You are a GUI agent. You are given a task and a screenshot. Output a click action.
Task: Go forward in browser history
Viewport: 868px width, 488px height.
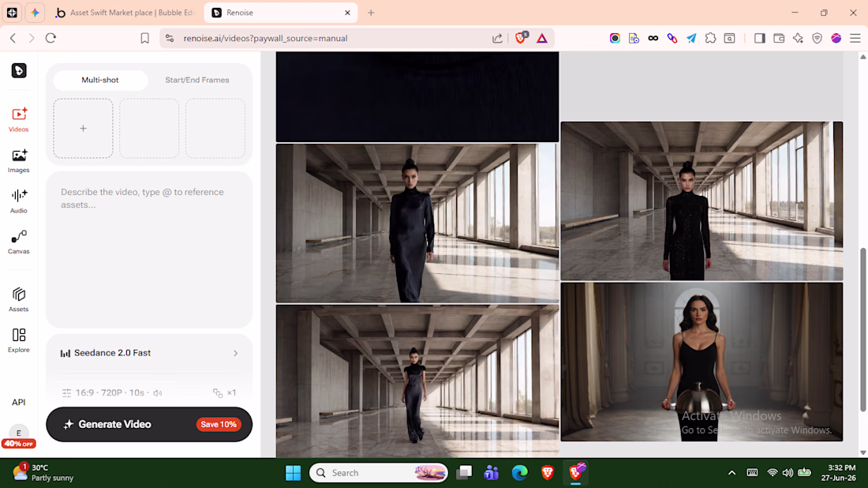[32, 38]
